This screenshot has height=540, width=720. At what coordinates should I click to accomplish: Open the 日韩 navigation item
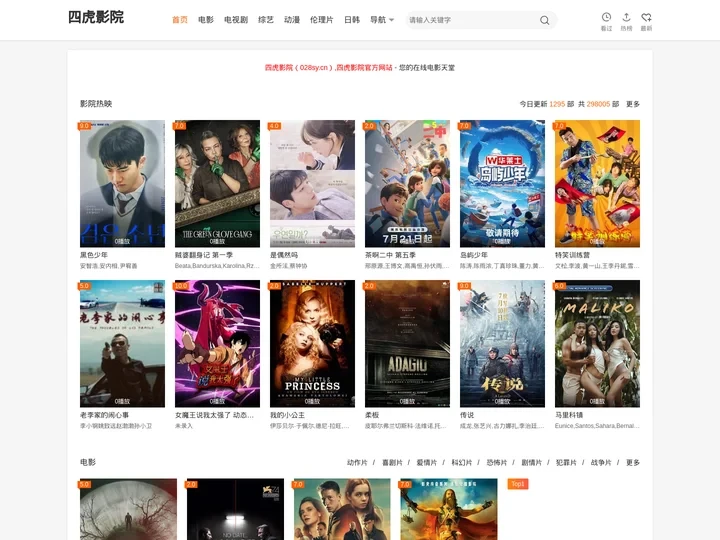coord(352,20)
